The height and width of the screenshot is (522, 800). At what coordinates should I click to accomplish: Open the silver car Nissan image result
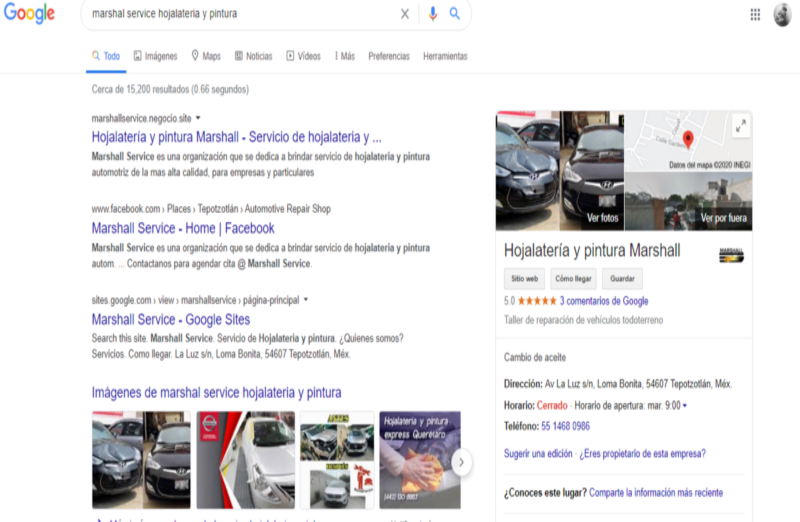(246, 460)
